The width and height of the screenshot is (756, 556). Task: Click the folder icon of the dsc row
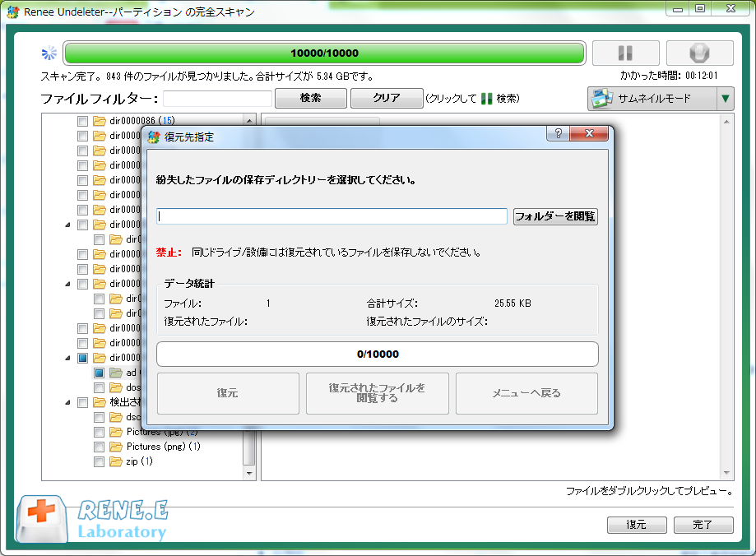116,417
